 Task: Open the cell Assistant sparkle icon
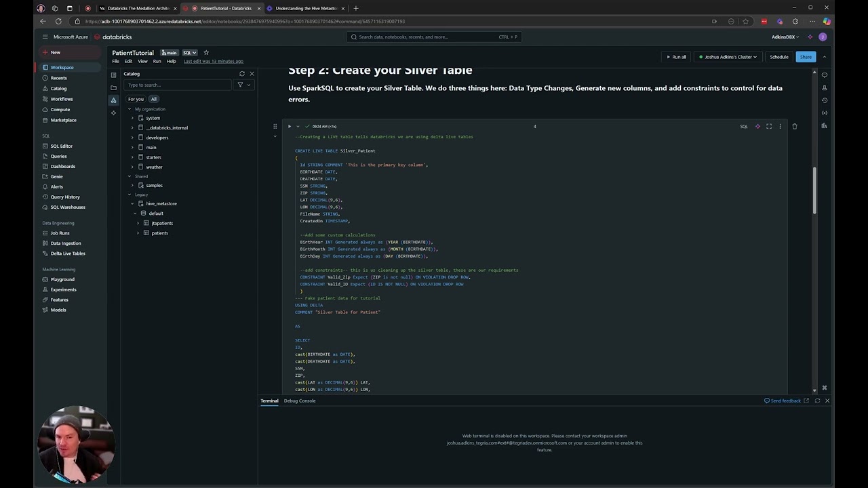pos(757,126)
